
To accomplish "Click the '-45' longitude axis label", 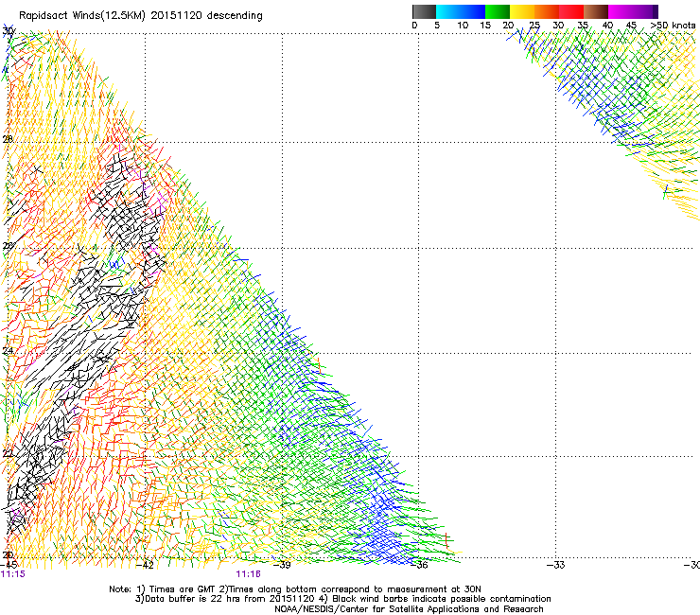I will click(x=9, y=565).
